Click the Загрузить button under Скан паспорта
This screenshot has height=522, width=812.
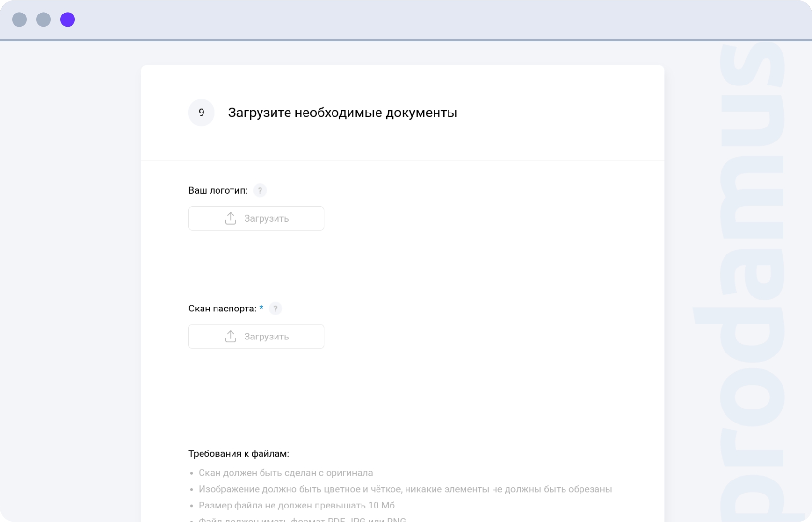[x=256, y=337]
